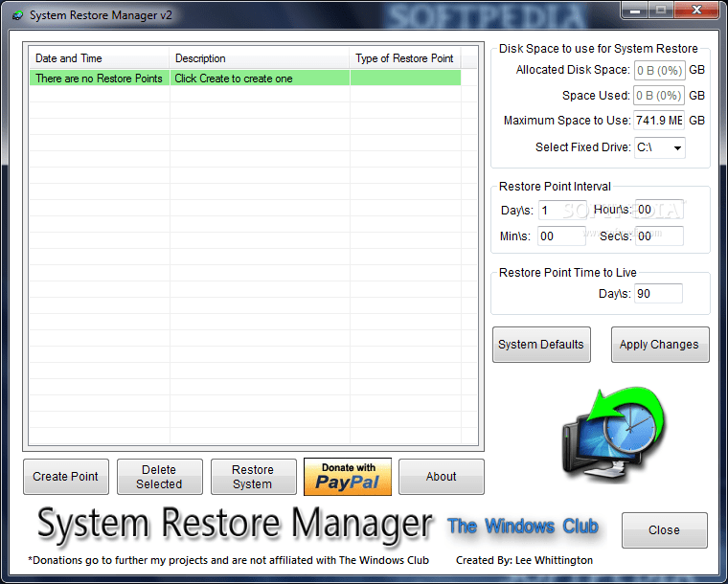Click the Close button at bottom right
Screen dimensions: 728x584
tap(665, 530)
